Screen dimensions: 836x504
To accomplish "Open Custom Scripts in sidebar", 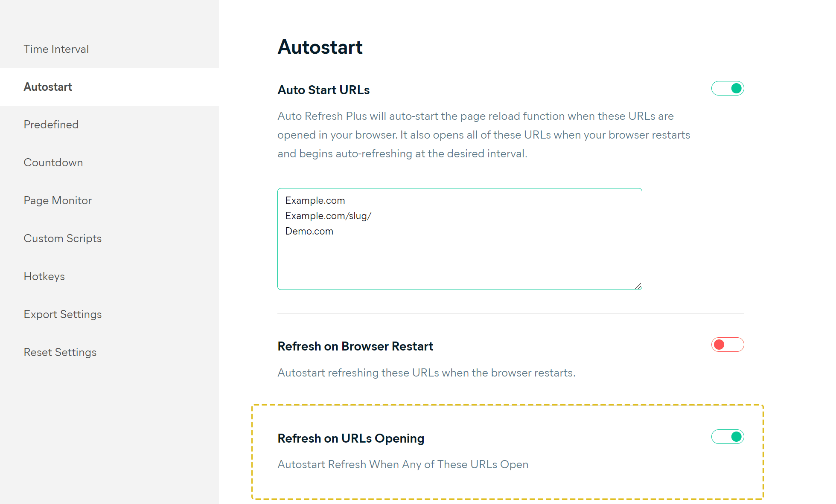I will click(63, 238).
